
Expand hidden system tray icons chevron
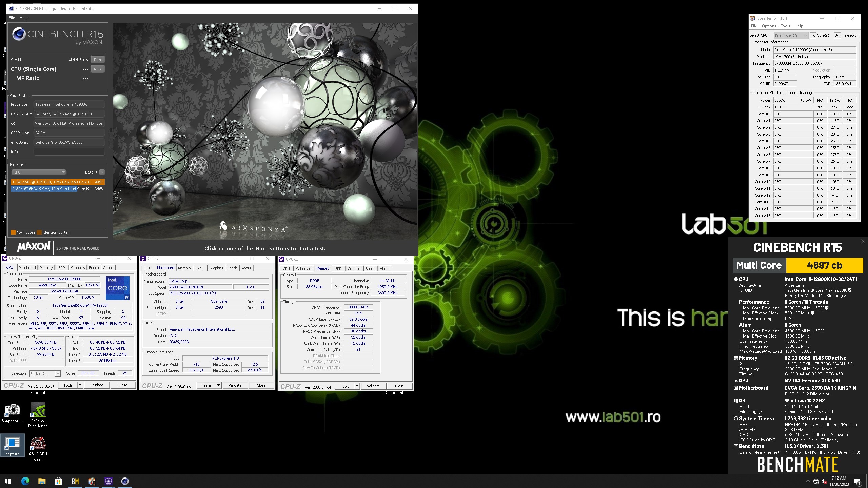[x=808, y=481]
